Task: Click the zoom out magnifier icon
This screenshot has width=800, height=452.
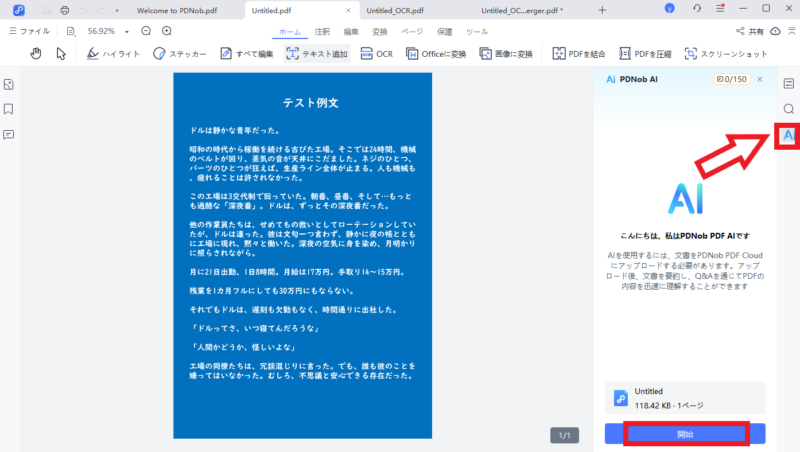Action: click(x=145, y=31)
